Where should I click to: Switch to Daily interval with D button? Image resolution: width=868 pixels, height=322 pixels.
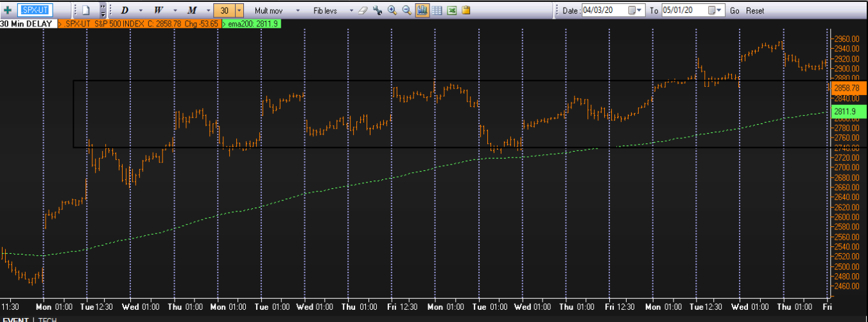125,10
